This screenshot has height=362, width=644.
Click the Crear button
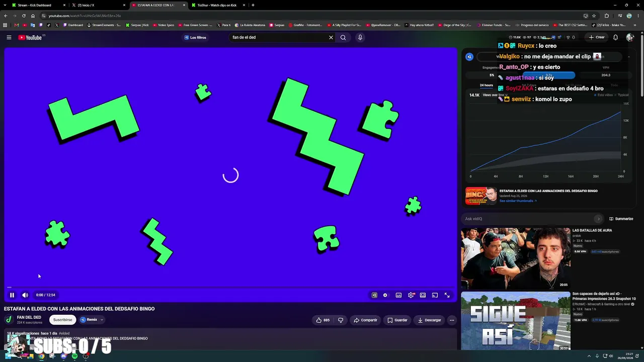tap(597, 37)
